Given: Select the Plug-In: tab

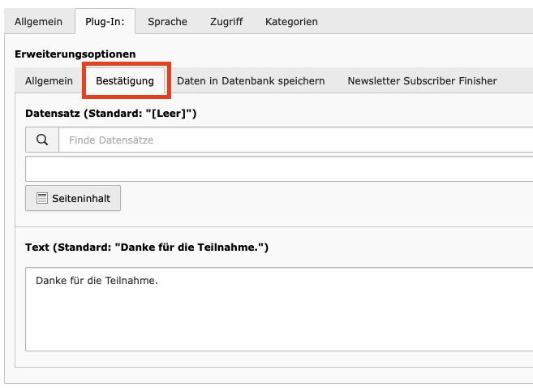Looking at the screenshot, I should (105, 22).
